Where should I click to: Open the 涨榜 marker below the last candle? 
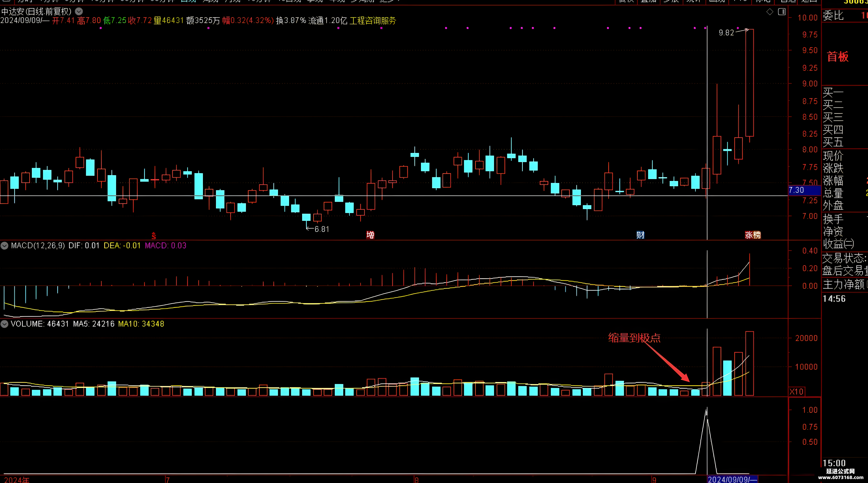click(753, 235)
